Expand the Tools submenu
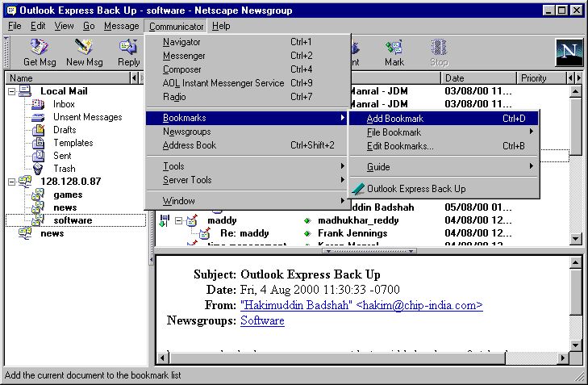The image size is (588, 385). [x=246, y=166]
